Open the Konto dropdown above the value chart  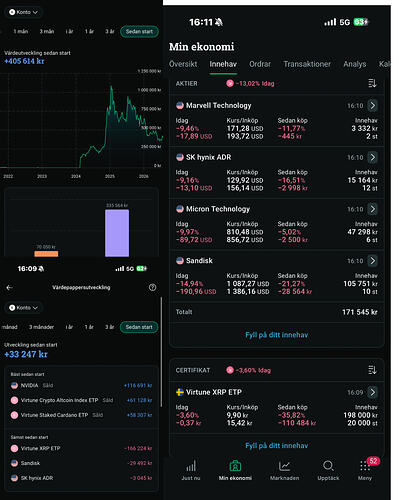coord(23,12)
